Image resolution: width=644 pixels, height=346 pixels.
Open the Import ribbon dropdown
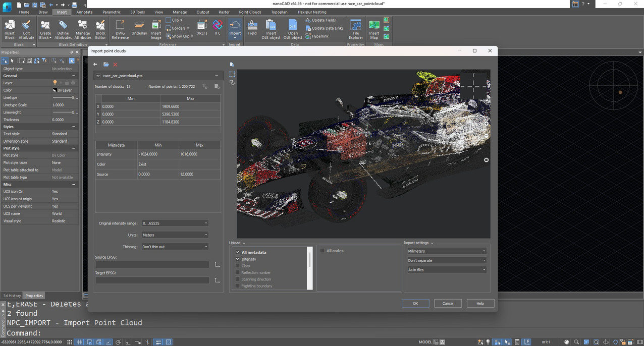click(x=235, y=29)
